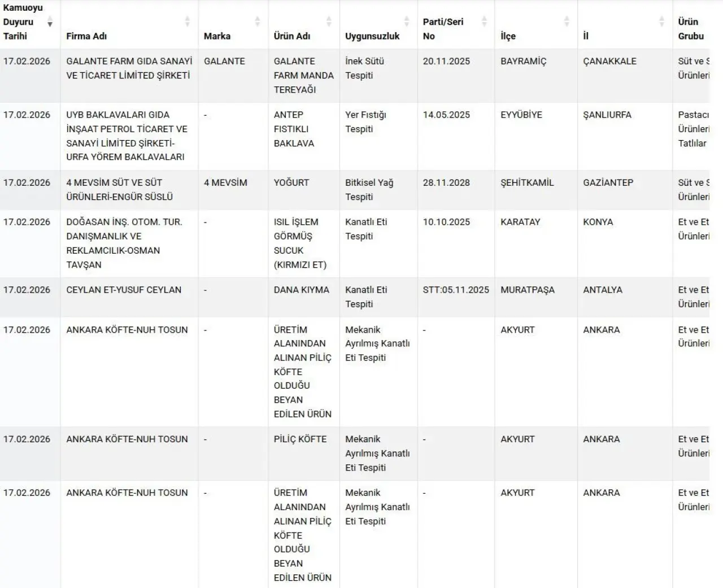Click sort arrows icon beside Firma Adı
Screen dimensions: 723x588
188,22
